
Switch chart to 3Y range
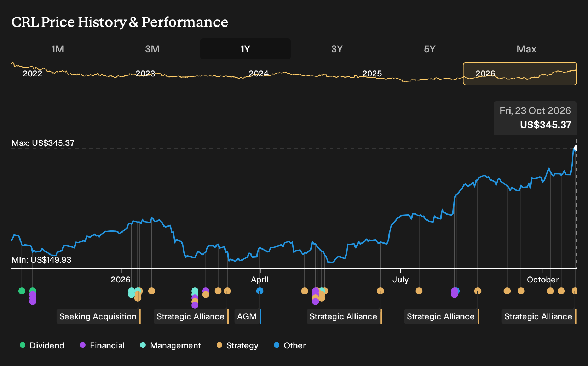point(337,49)
